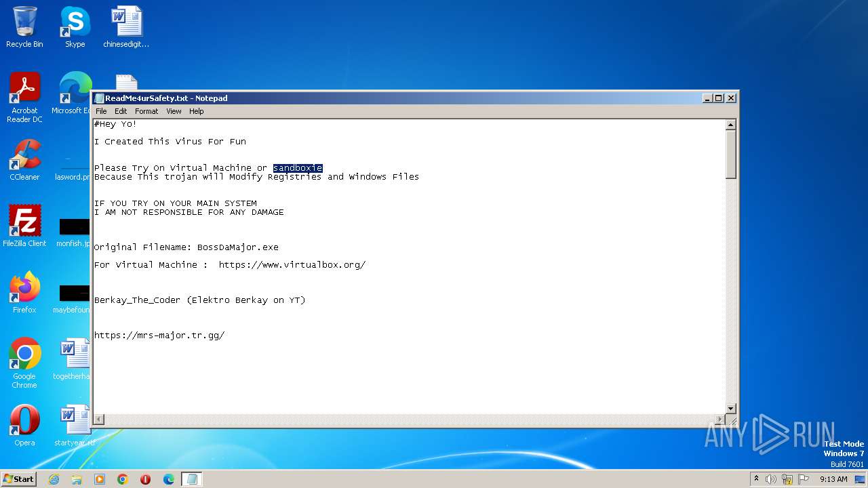Screen dimensions: 868x488
Task: Open the Notepad File menu
Action: [x=101, y=111]
